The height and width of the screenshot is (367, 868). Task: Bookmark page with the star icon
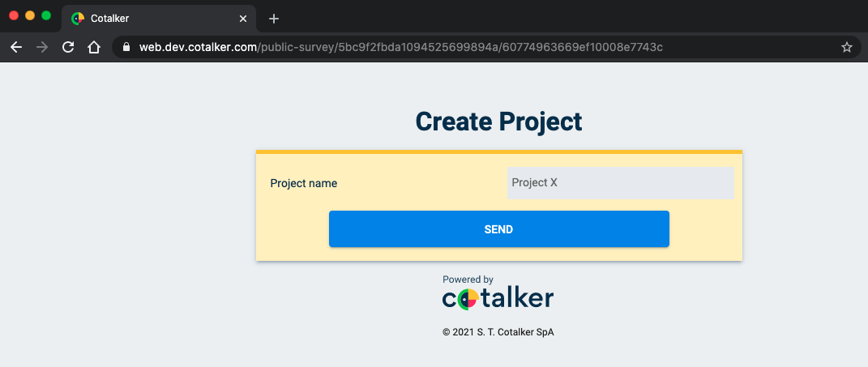(846, 48)
